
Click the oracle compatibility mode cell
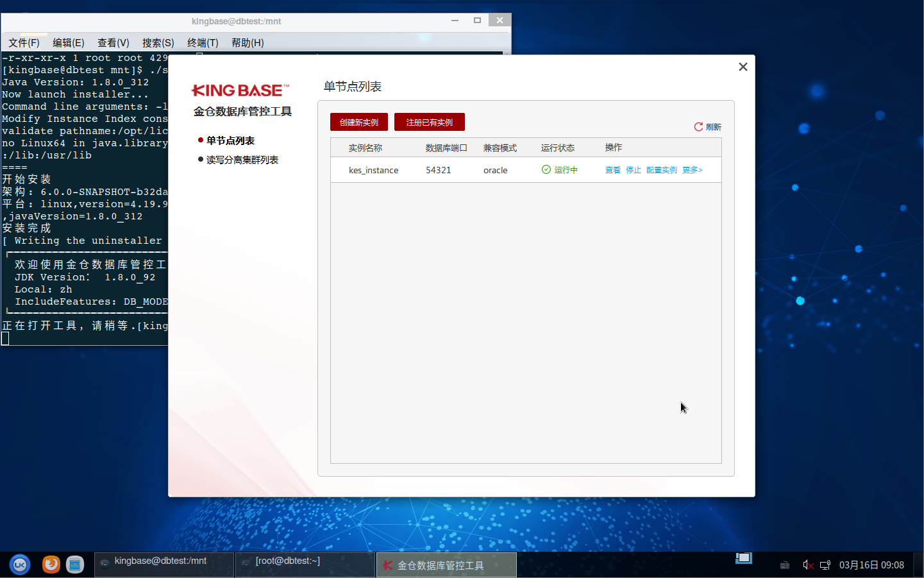coord(495,170)
